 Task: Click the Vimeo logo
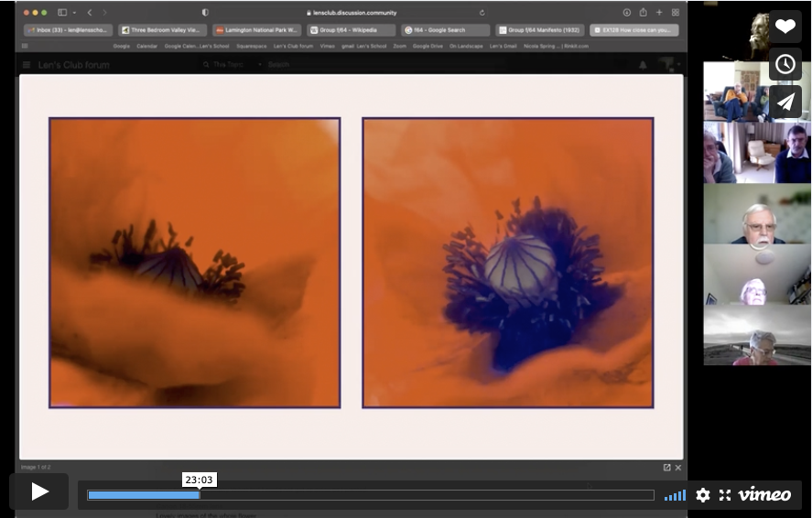[x=764, y=495]
